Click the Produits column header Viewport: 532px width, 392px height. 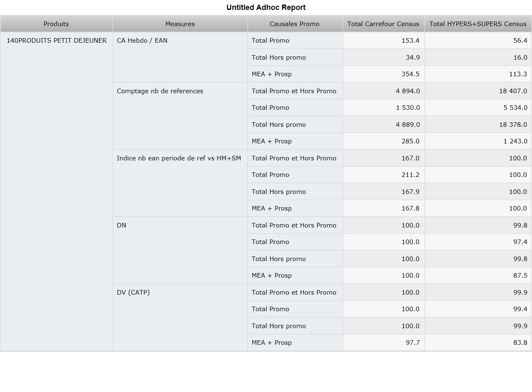(x=56, y=24)
